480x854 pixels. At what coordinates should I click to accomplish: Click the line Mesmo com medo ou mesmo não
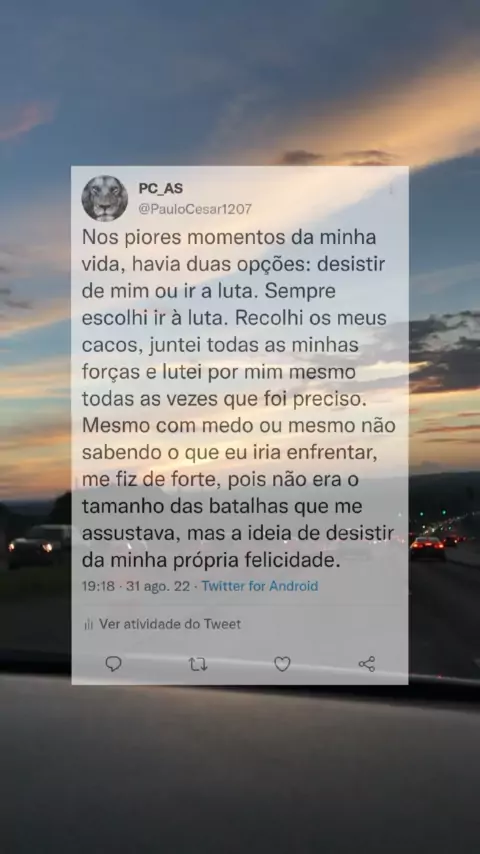[239, 426]
